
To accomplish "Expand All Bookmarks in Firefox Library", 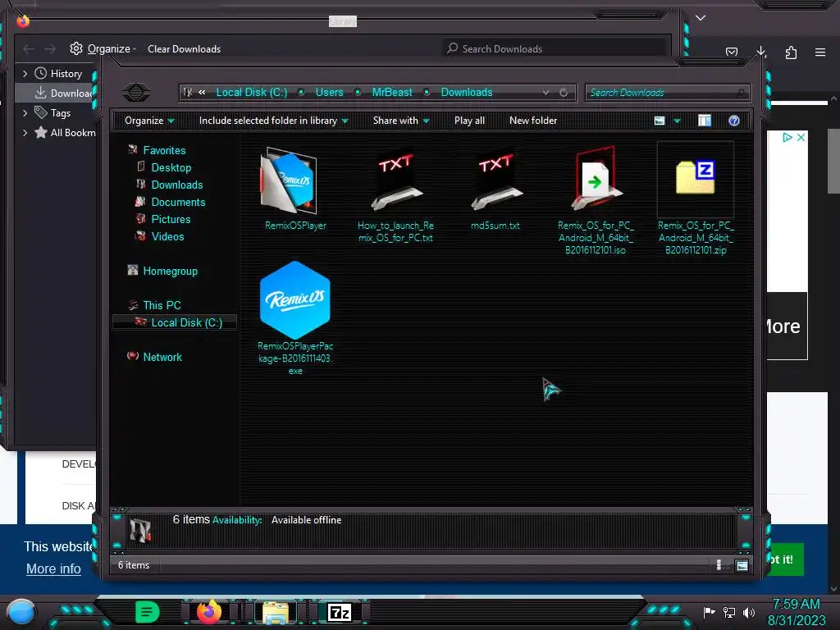I will tap(25, 132).
